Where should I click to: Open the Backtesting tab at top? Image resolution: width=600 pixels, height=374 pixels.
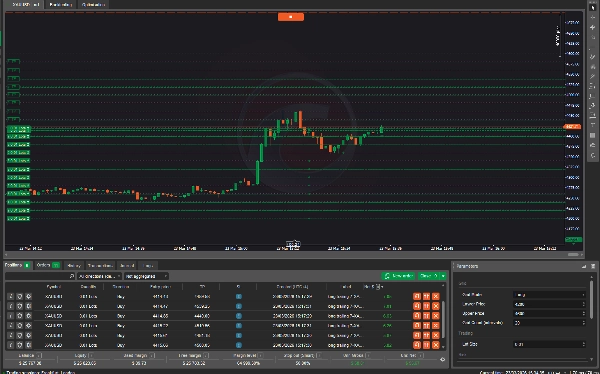click(x=61, y=4)
